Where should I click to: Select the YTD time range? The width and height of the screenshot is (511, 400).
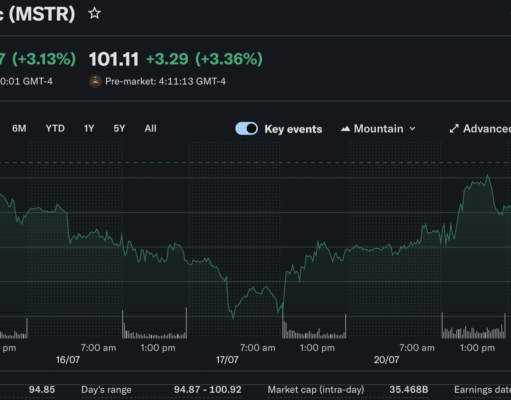click(x=55, y=129)
